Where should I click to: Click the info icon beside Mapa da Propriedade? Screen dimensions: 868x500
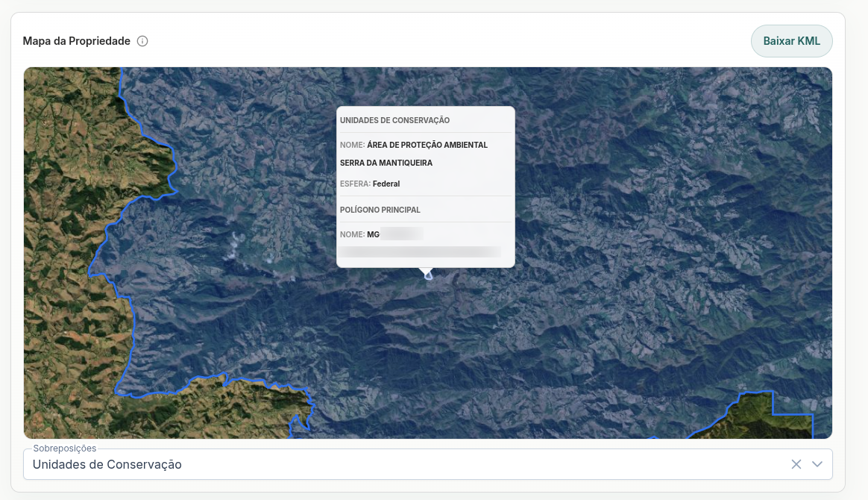pos(142,41)
